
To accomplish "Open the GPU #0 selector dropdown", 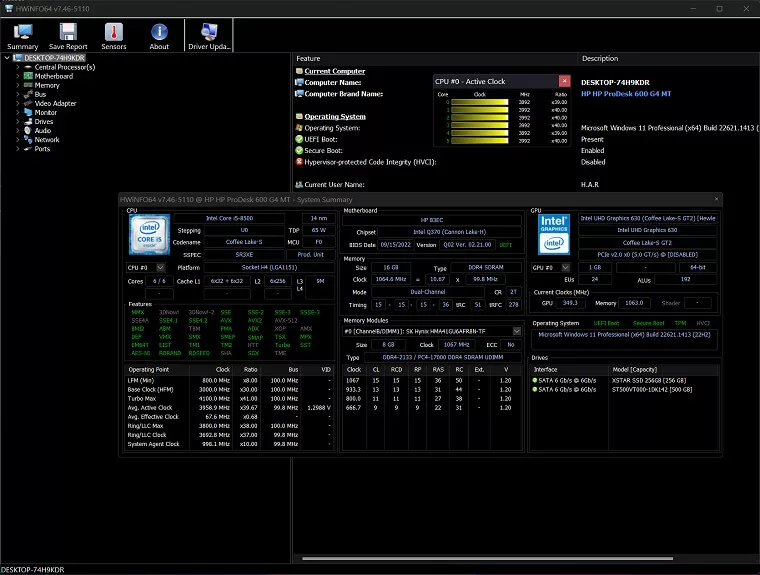I will 565,267.
